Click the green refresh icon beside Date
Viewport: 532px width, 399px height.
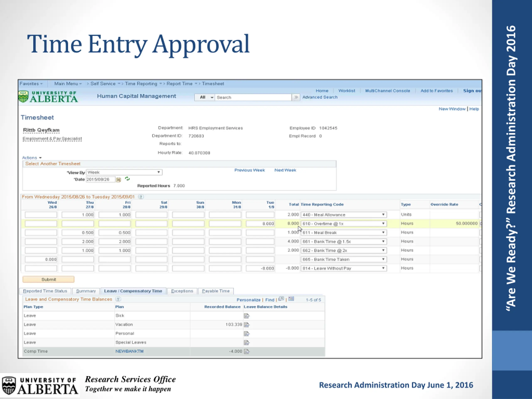pos(127,179)
